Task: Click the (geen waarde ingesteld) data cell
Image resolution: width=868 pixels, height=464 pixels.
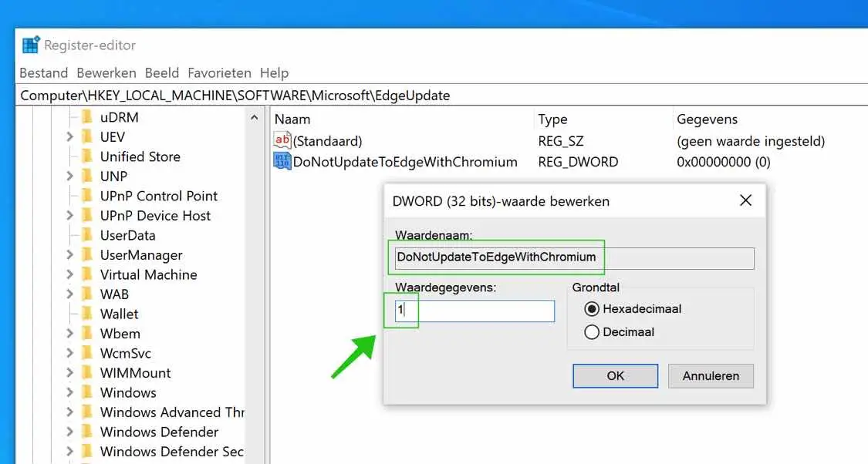Action: coord(751,141)
